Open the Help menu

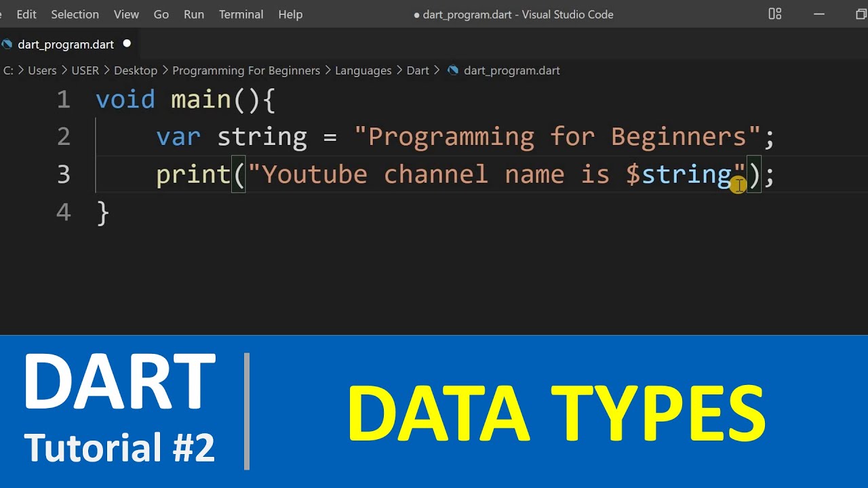click(290, 14)
